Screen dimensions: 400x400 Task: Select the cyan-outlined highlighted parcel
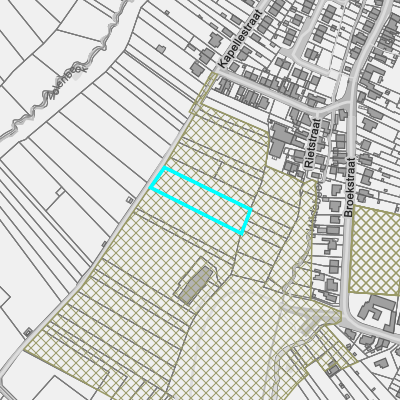tap(200, 201)
